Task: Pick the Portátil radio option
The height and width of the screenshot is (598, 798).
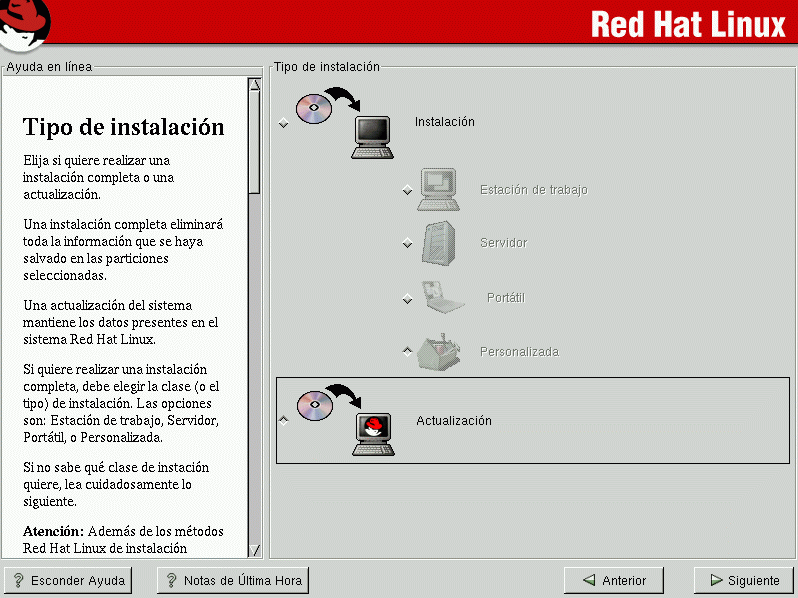Action: (x=407, y=299)
